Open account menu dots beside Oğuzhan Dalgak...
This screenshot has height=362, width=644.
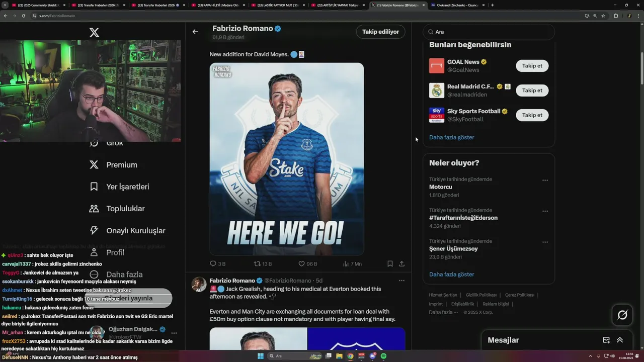tap(174, 333)
